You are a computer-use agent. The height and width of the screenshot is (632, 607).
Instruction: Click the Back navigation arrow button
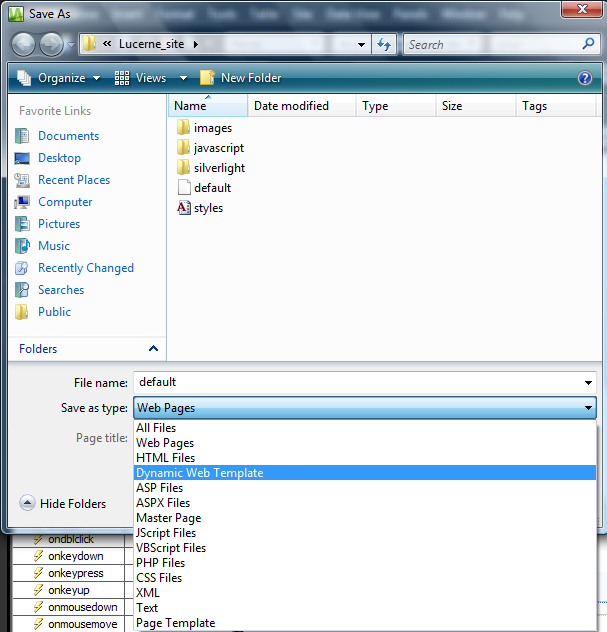coord(24,44)
